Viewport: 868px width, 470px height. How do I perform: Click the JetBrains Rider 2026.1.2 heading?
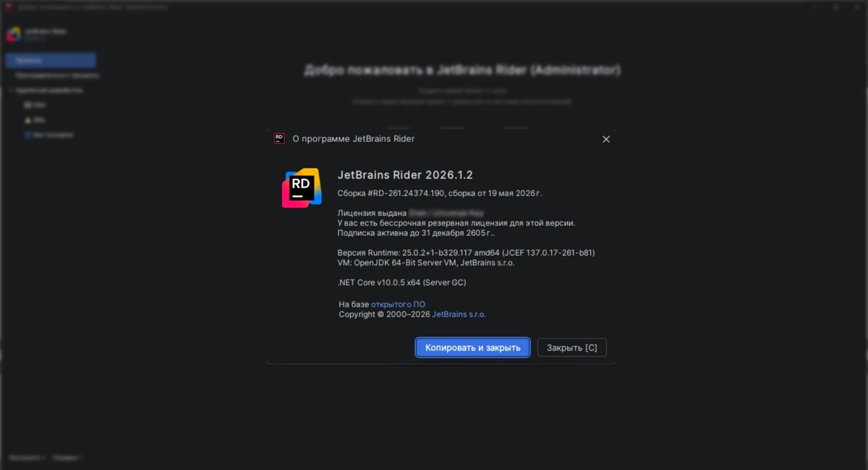(405, 175)
